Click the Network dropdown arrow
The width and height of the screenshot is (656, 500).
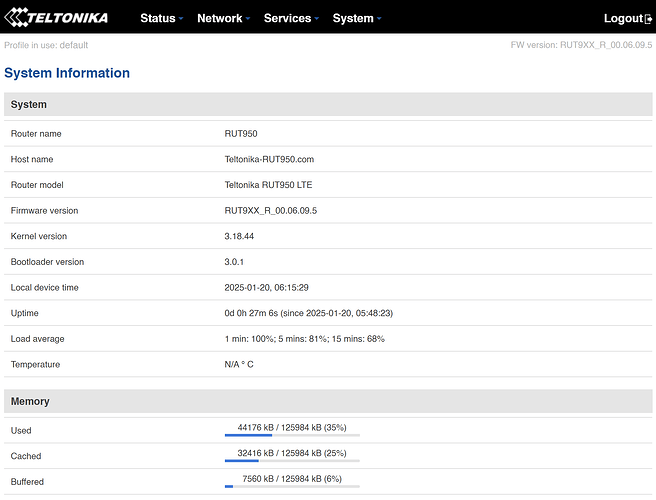tap(248, 18)
